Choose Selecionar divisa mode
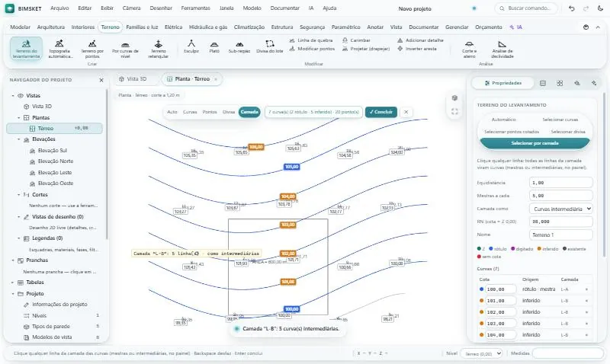Image resolution: width=610 pixels, height=364 pixels. pyautogui.click(x=568, y=132)
